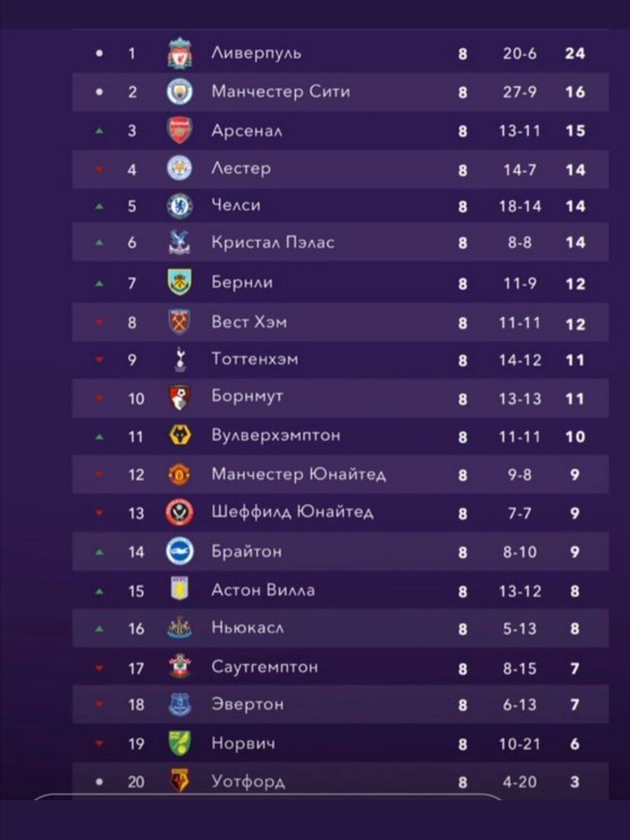Click the Tottenham cockerel crest
Screen dimensions: 630x840
(180, 360)
